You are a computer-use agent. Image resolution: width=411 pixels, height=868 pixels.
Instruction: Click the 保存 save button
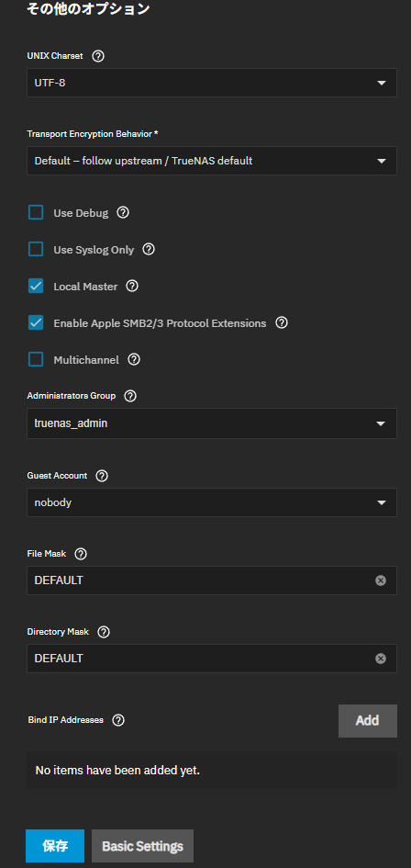[55, 846]
